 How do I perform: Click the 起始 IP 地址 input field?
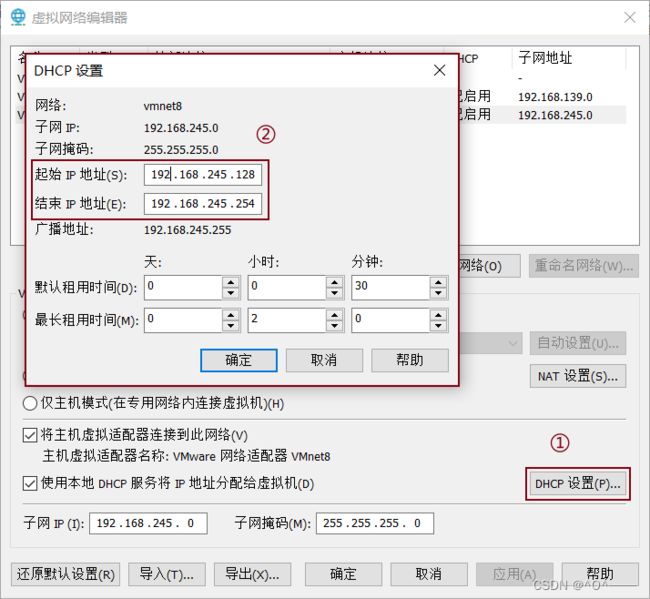click(x=203, y=175)
